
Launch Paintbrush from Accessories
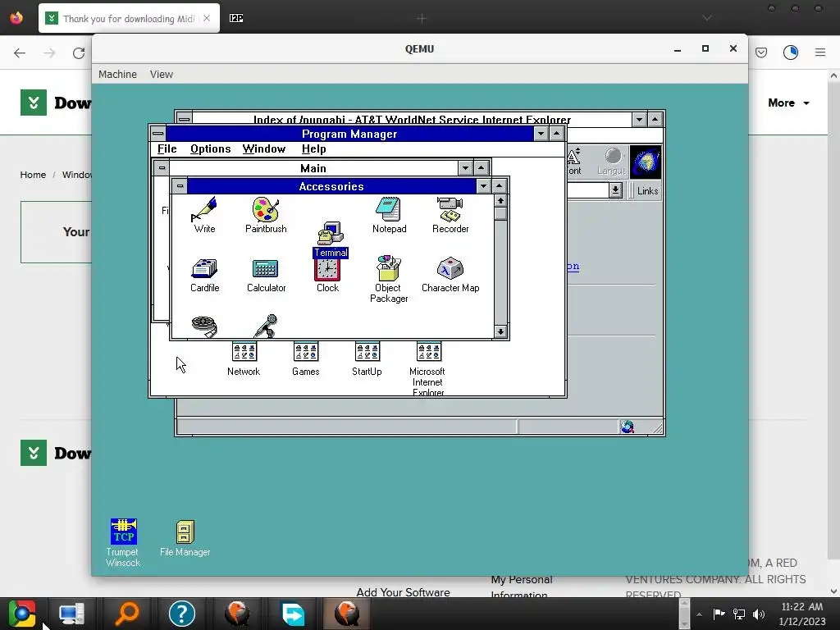click(266, 215)
